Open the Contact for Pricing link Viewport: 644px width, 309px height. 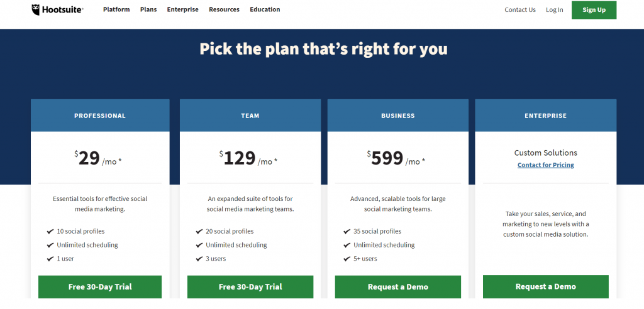coord(545,165)
